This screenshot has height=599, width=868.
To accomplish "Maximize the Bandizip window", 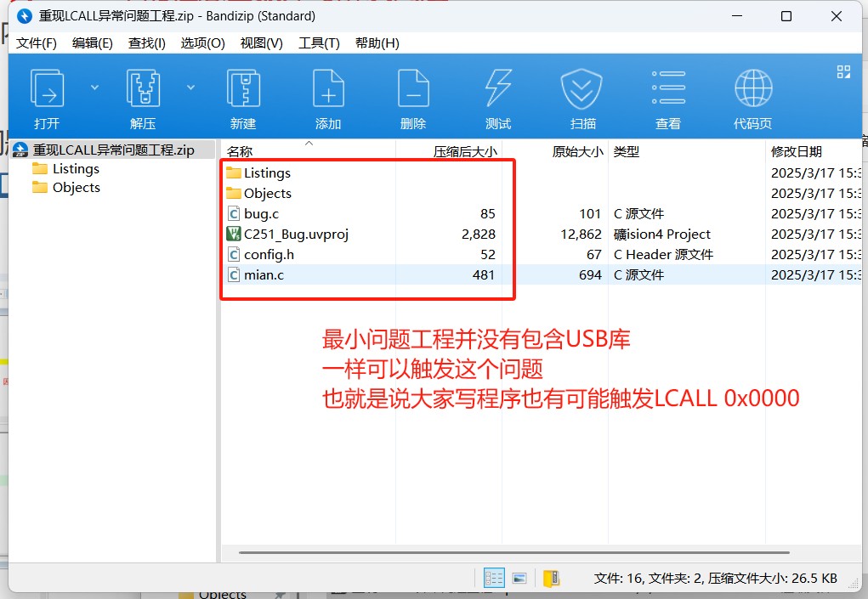I will (x=786, y=16).
